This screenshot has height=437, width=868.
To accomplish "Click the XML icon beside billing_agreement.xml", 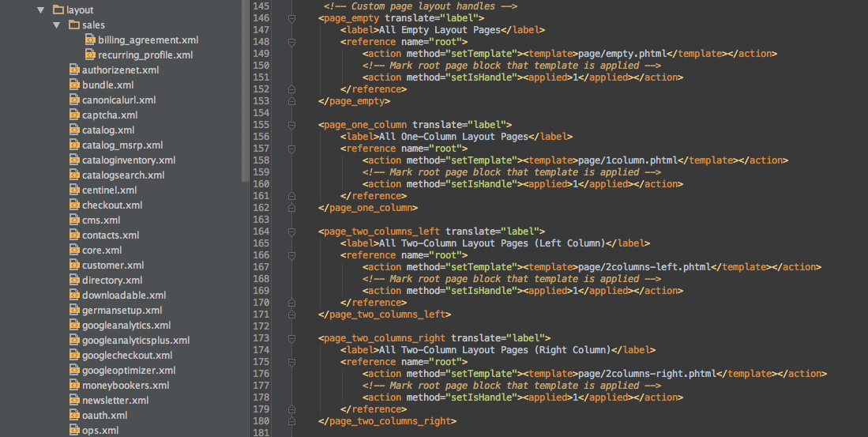I will 91,40.
